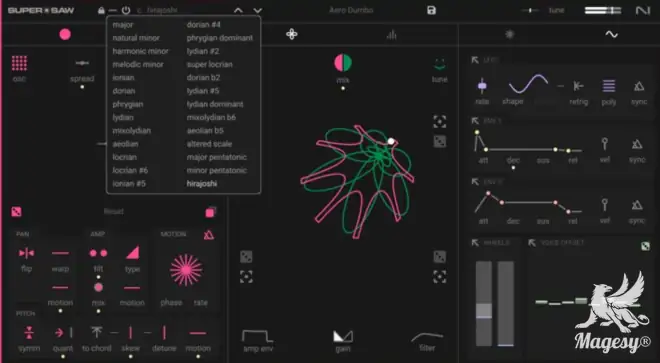Click the amp tilt two-dots control
This screenshot has height=363, width=660.
pos(98,253)
